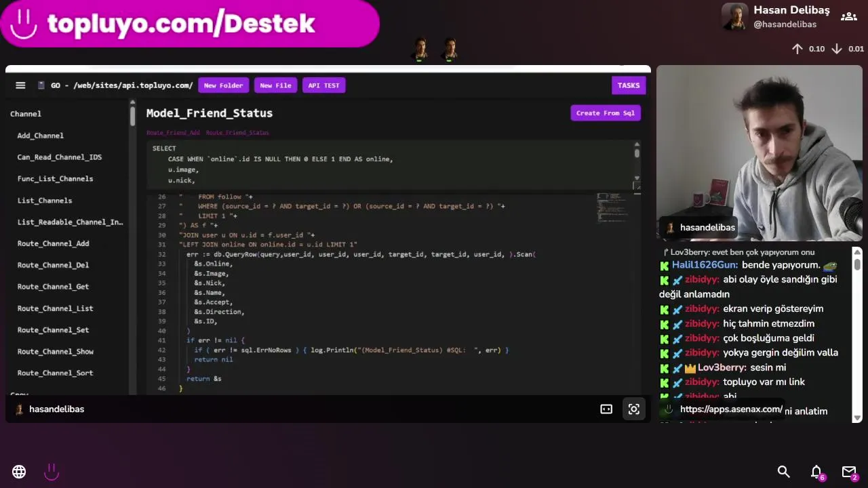
Task: Click code line 32 with db.QueryRow
Action: (361, 254)
